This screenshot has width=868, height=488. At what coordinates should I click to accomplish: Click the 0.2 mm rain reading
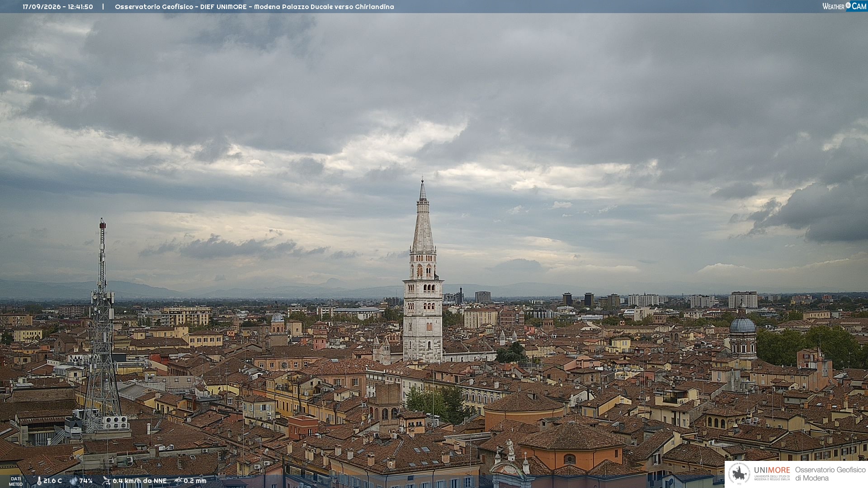195,481
